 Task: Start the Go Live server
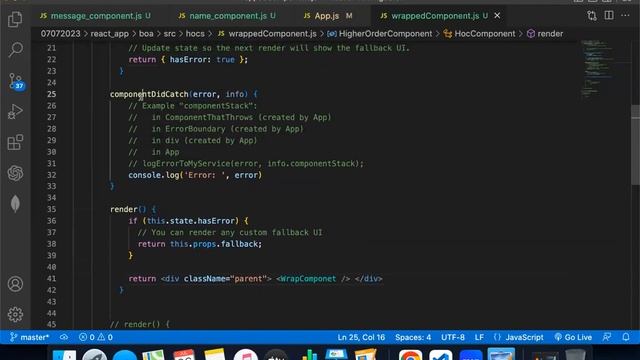[573, 337]
